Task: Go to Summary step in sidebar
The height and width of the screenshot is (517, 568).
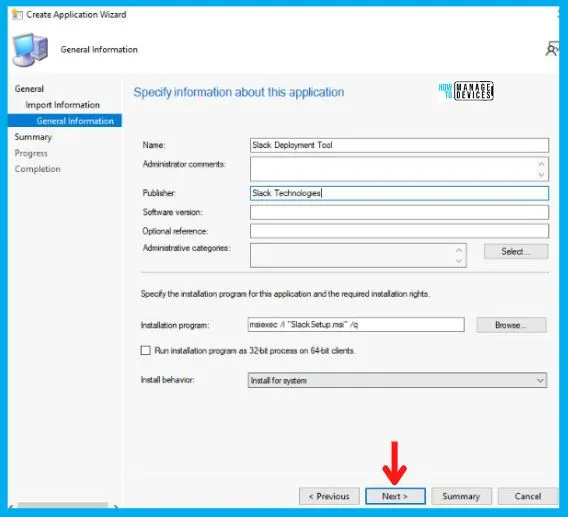Action: 33,137
